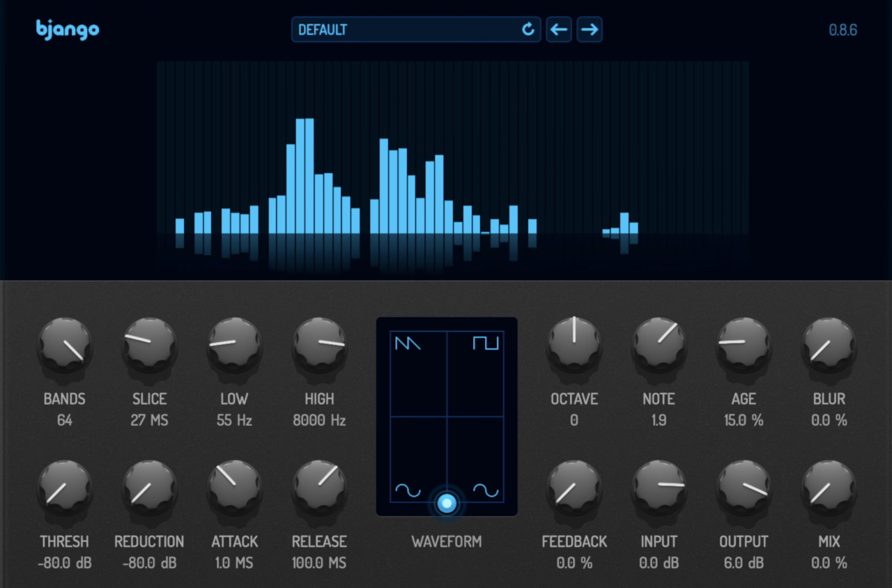Click the ATTACK knob
This screenshot has width=892, height=588.
coord(235,488)
